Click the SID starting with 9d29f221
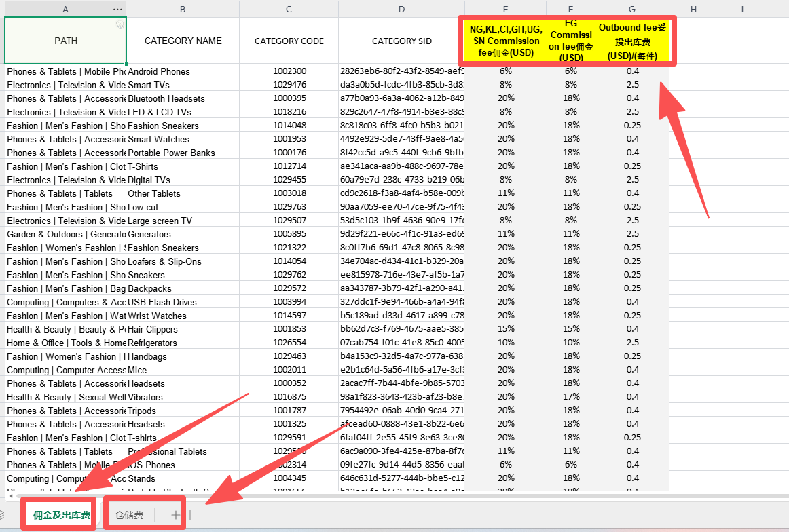 pyautogui.click(x=401, y=234)
